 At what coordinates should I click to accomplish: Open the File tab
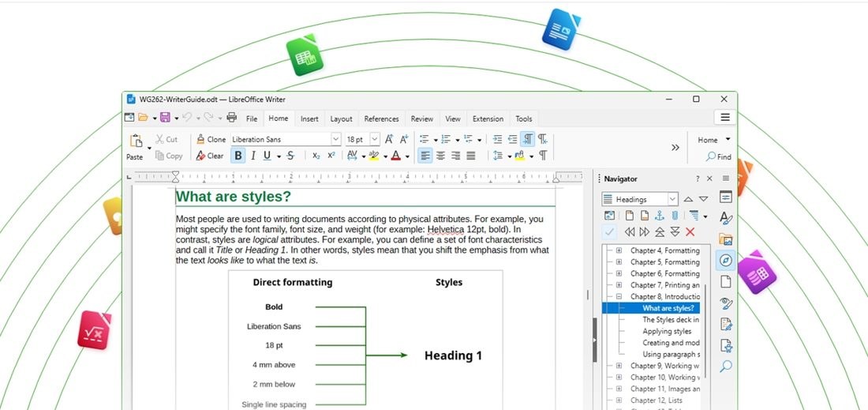(x=252, y=118)
